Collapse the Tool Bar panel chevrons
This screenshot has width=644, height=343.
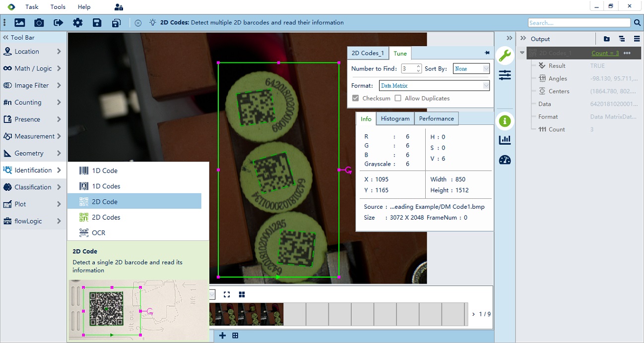click(5, 37)
